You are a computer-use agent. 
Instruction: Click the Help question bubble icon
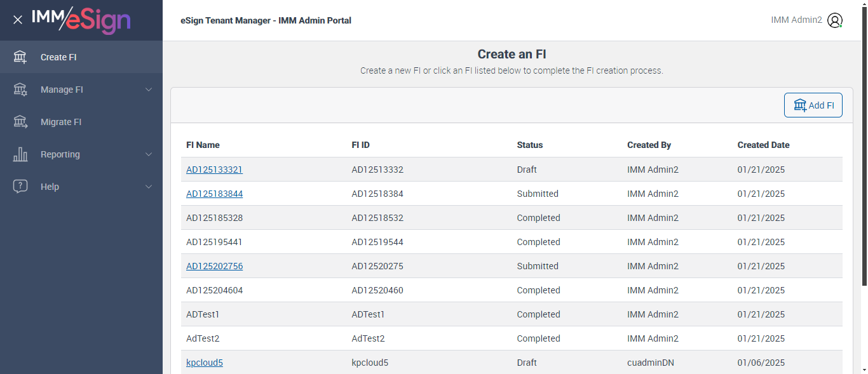tap(20, 187)
